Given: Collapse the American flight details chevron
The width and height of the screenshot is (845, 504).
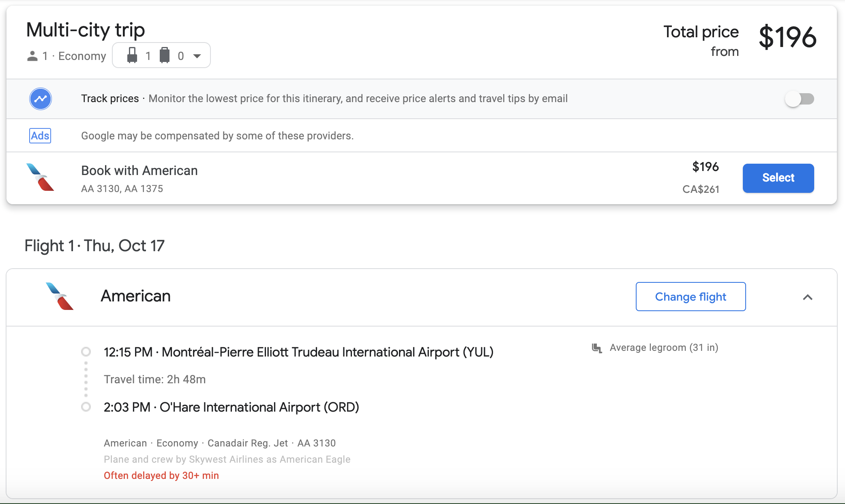Looking at the screenshot, I should click(x=807, y=297).
